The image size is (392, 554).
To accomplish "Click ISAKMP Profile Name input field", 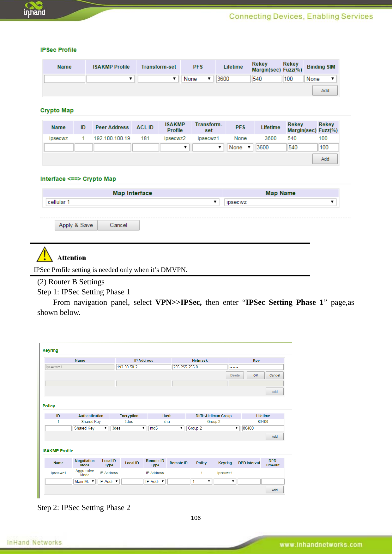I will point(59,481).
